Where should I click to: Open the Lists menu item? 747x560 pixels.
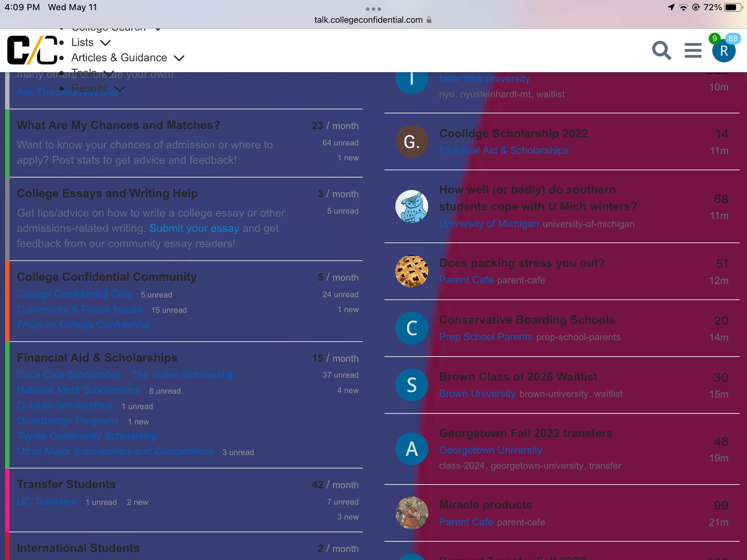point(82,42)
